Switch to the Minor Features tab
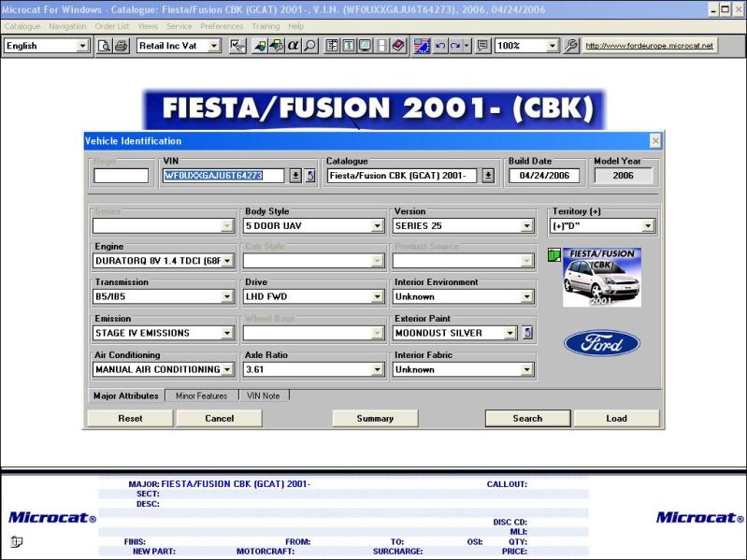 pos(201,395)
